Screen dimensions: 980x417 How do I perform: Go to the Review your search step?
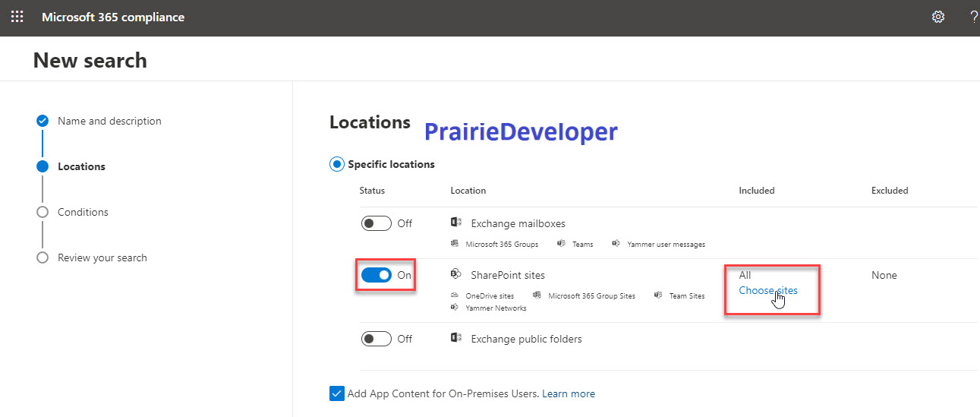pyautogui.click(x=102, y=257)
